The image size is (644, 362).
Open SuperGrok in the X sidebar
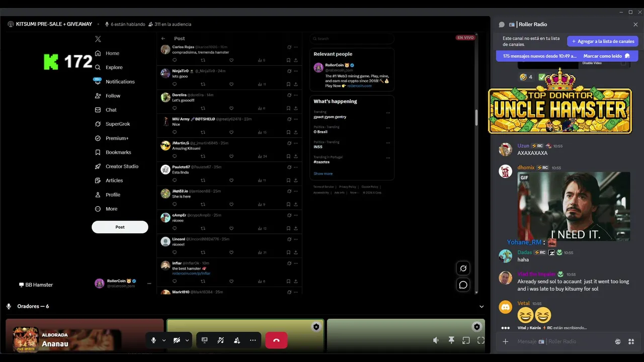pyautogui.click(x=112, y=124)
